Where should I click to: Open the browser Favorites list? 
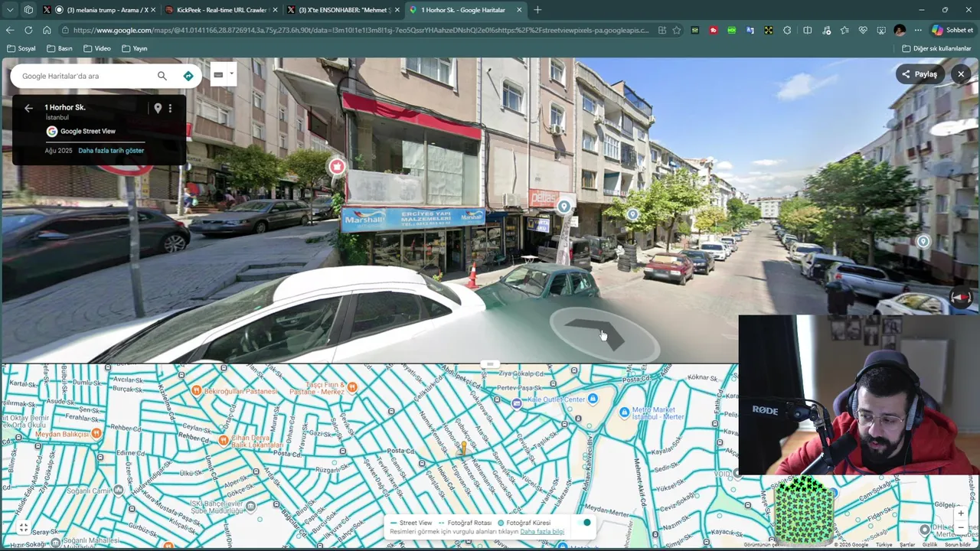coord(844,30)
